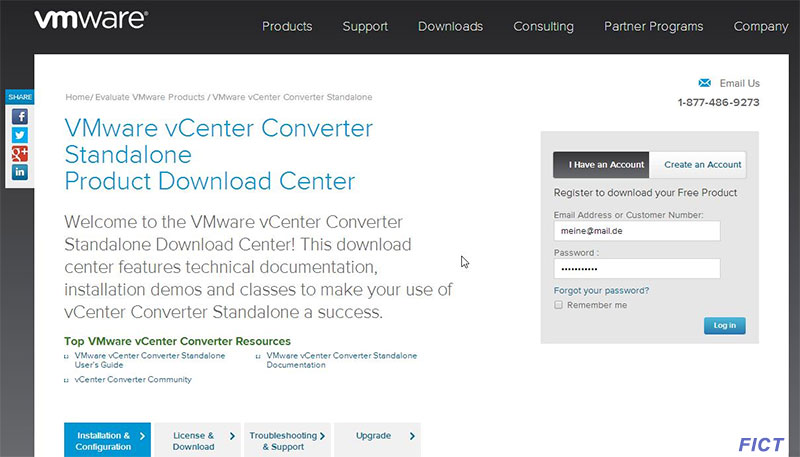Open vCenter Converter Standalone Documentation link
Viewport: 800px width, 457px height.
point(341,360)
